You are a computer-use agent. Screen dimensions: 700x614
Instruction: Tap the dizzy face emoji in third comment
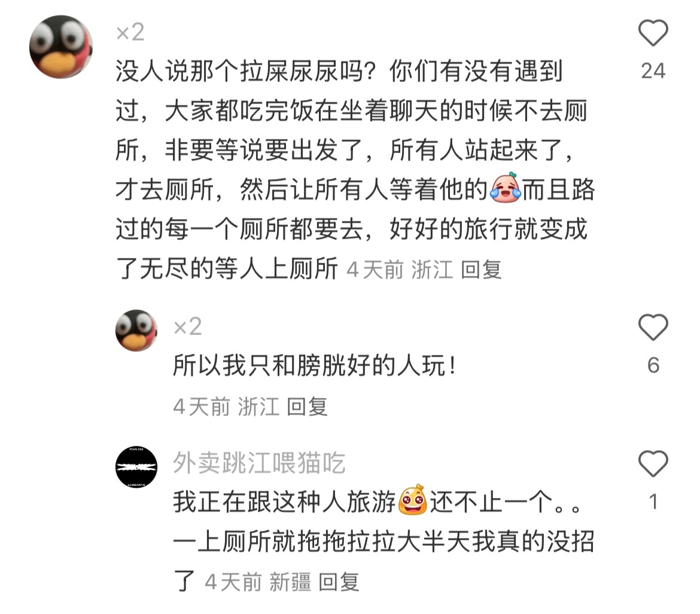click(x=412, y=500)
